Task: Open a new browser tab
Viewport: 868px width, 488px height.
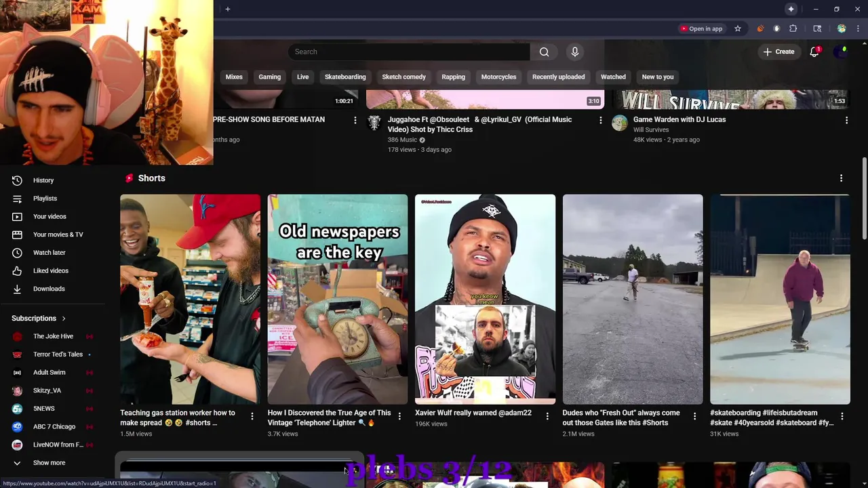Action: (x=228, y=9)
